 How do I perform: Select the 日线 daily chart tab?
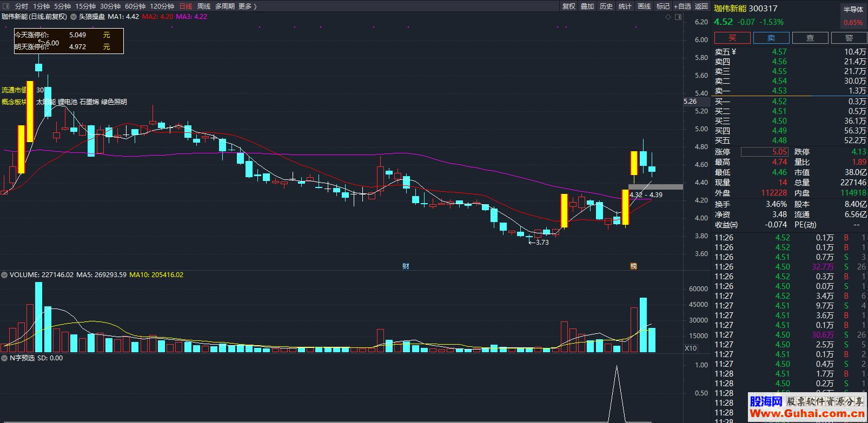(x=185, y=6)
